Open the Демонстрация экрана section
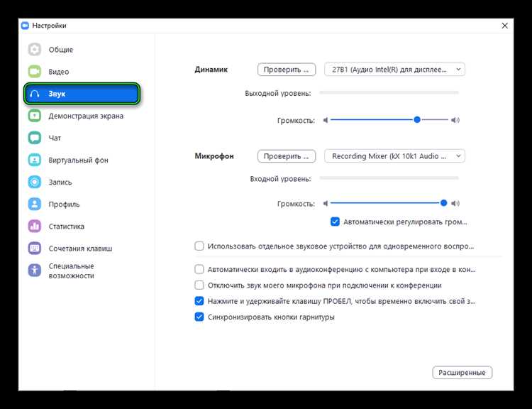The image size is (532, 409). (x=86, y=116)
